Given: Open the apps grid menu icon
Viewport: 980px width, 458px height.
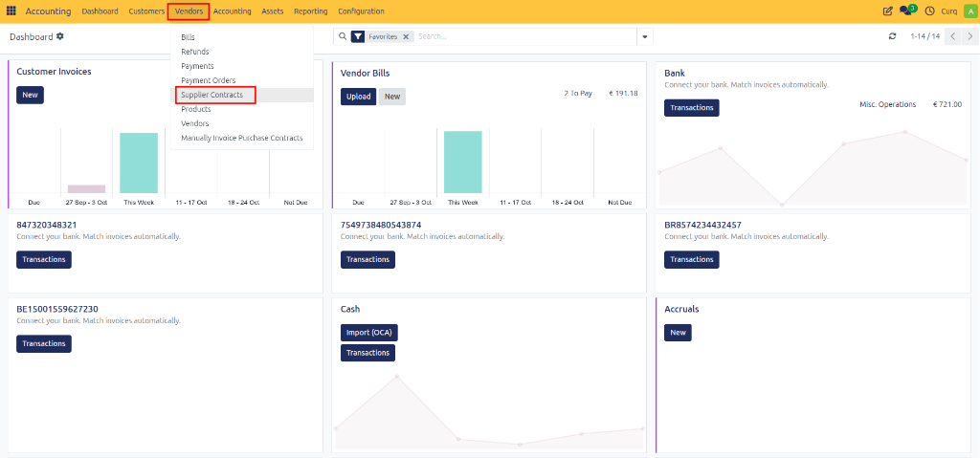Looking at the screenshot, I should pos(11,11).
